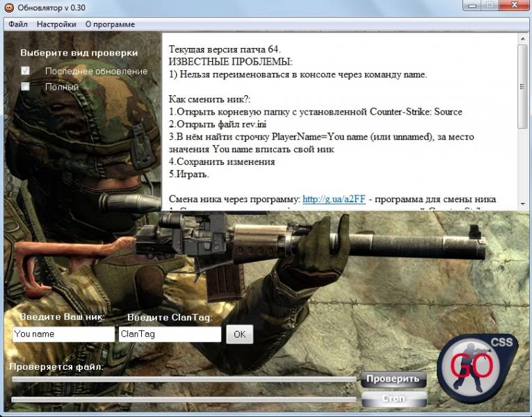Click the line '5.Играть.'
This screenshot has width=532, height=417.
tap(189, 174)
